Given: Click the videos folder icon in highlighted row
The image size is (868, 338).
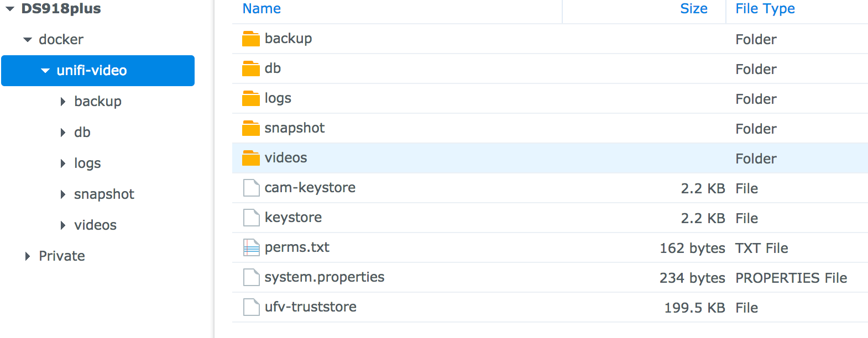Looking at the screenshot, I should [251, 158].
